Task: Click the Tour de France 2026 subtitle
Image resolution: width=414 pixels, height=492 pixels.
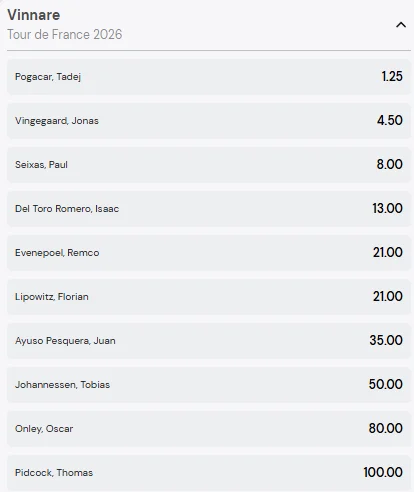Action: [65, 34]
